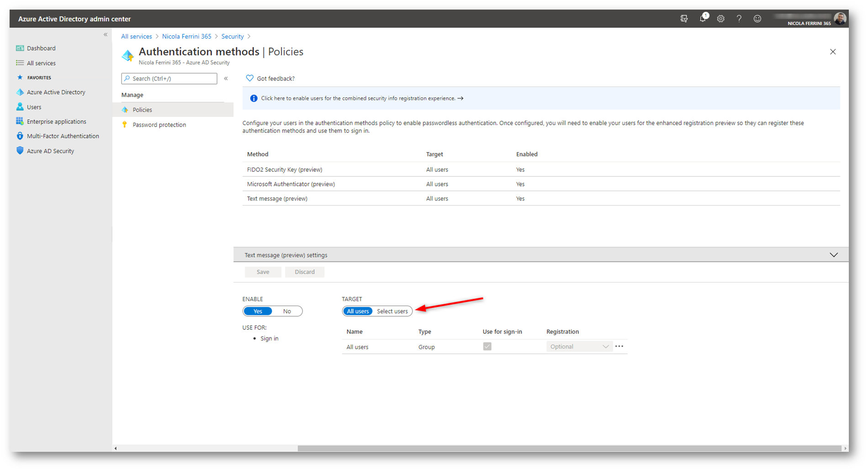
Task: Choose Select users target option
Action: pos(392,311)
